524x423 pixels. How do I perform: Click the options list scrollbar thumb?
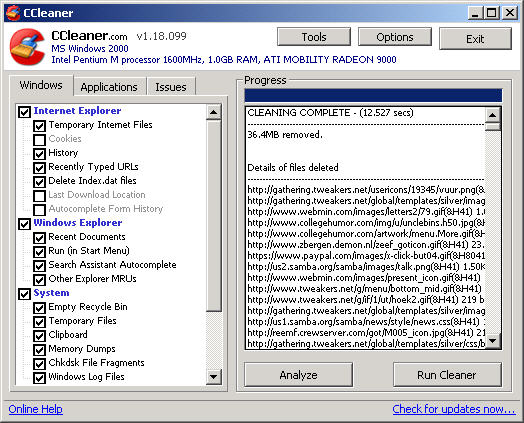[x=214, y=216]
